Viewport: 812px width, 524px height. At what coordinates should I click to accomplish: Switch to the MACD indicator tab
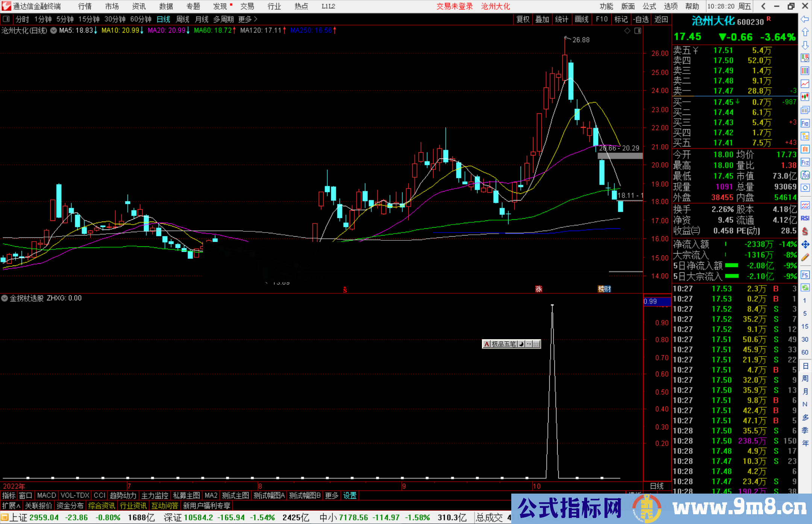point(46,495)
